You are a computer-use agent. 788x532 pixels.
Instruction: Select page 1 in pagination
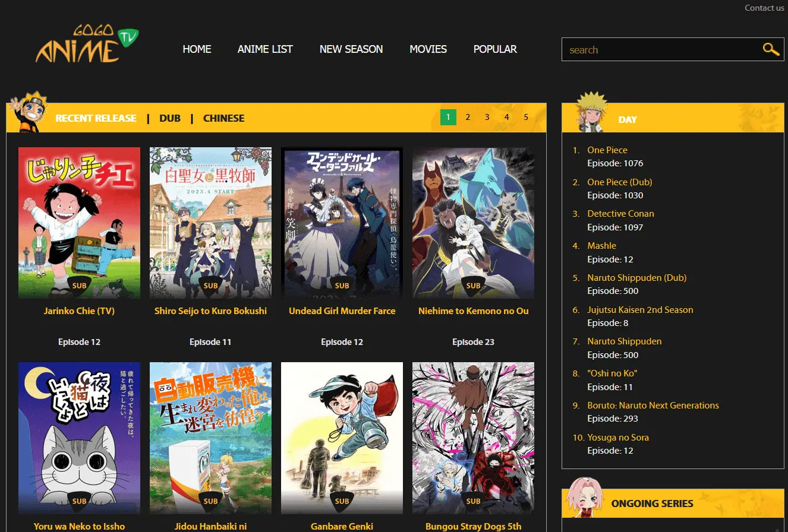point(448,117)
